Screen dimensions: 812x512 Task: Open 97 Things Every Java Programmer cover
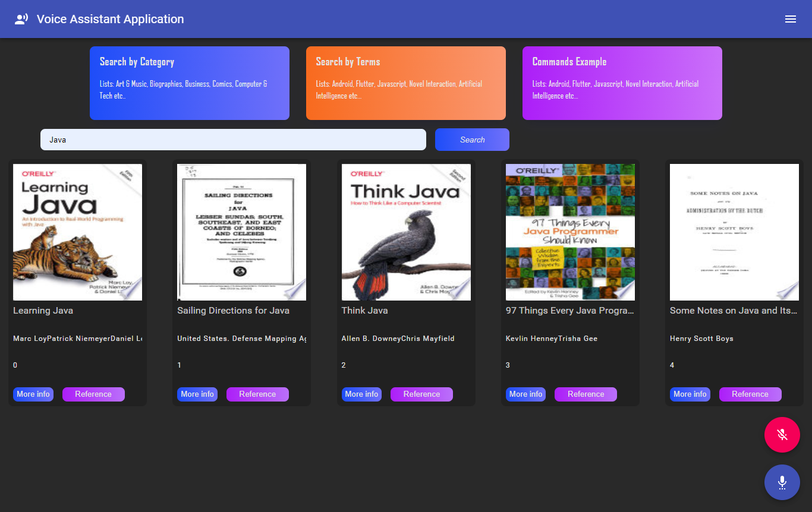click(570, 232)
